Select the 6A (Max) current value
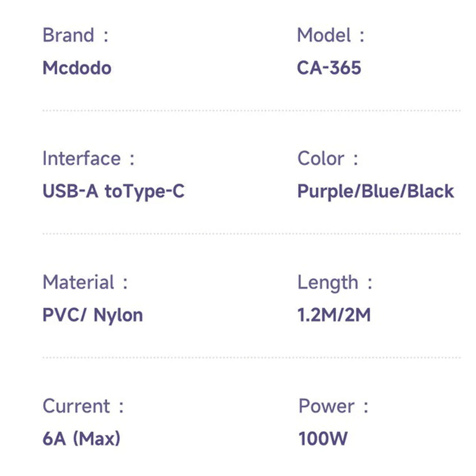476x476 pixels. pos(81,439)
